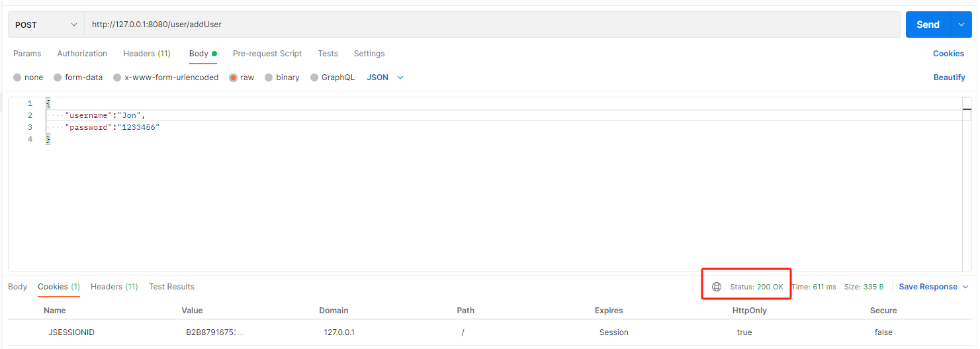The width and height of the screenshot is (980, 349).
Task: Select the none body type radio
Action: point(17,77)
